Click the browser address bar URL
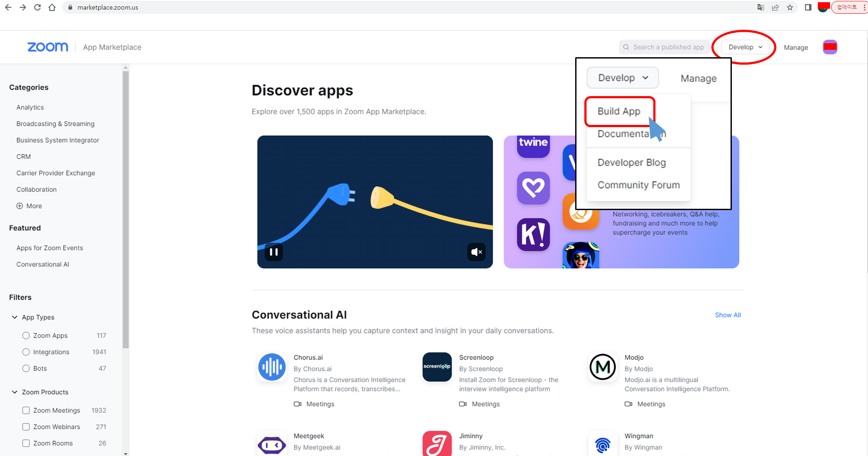This screenshot has height=456, width=868. [x=108, y=7]
